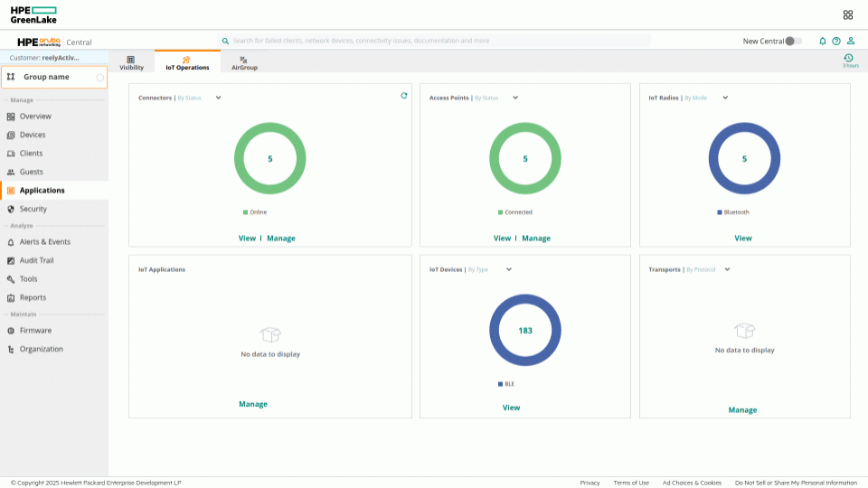Open the Terms of Use footer link
Image resolution: width=868 pixels, height=488 pixels.
(x=631, y=483)
